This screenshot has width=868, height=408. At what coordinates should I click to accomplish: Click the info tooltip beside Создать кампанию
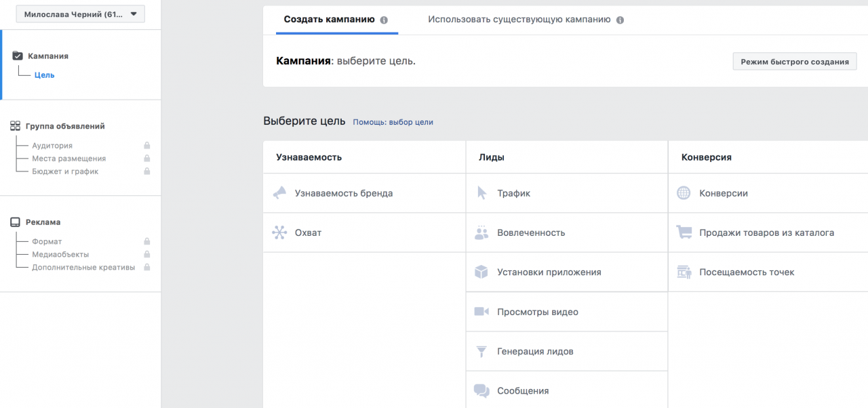[385, 20]
